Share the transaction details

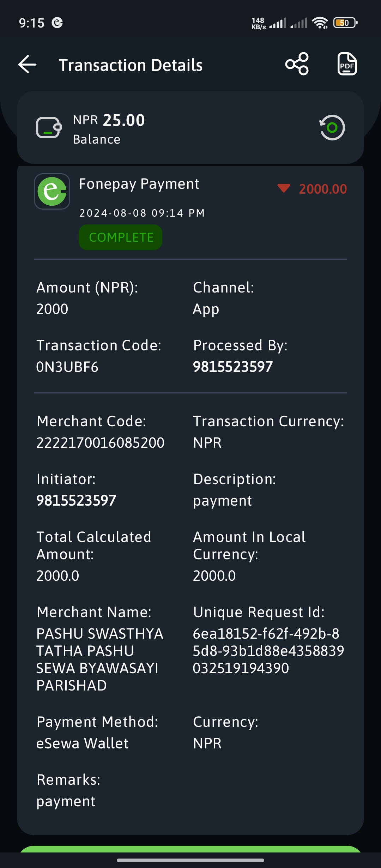coord(297,64)
